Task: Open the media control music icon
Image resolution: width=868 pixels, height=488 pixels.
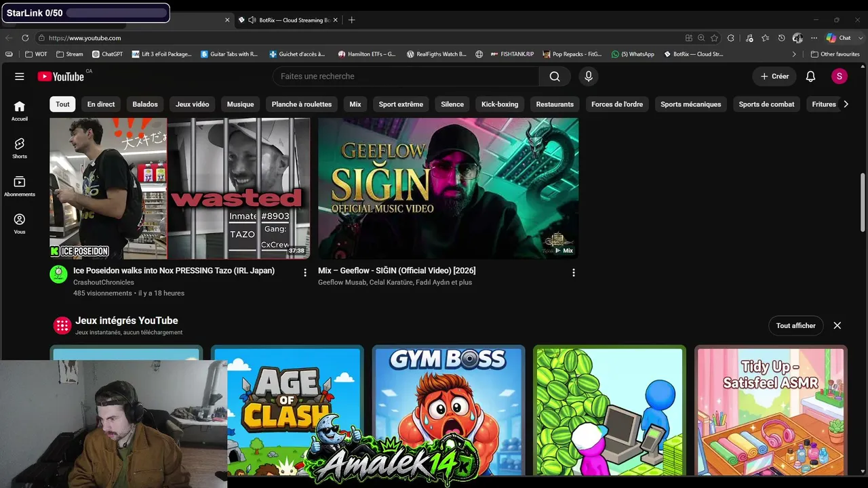Action: [x=749, y=38]
